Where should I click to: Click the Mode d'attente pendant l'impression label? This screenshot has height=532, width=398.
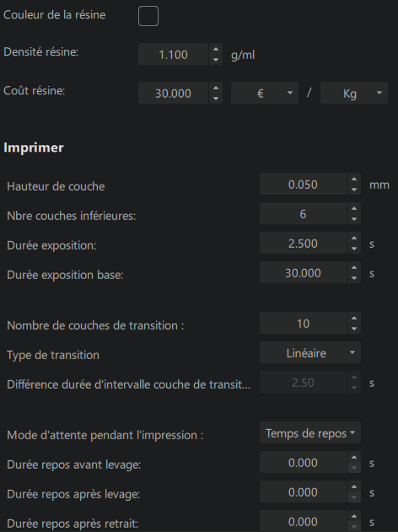105,435
